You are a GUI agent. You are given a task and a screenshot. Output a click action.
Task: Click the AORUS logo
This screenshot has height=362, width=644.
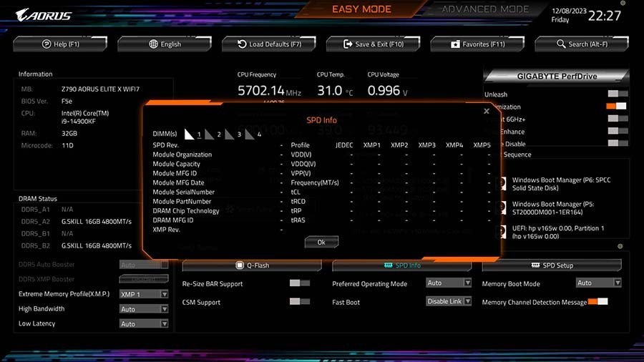(44, 15)
